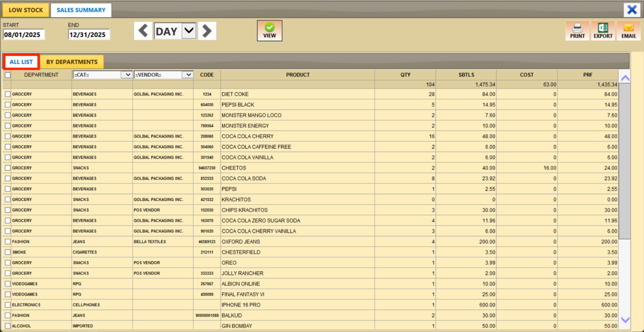Sort by the PRF column header
Viewport: 644px width, 332px height.
[588, 75]
